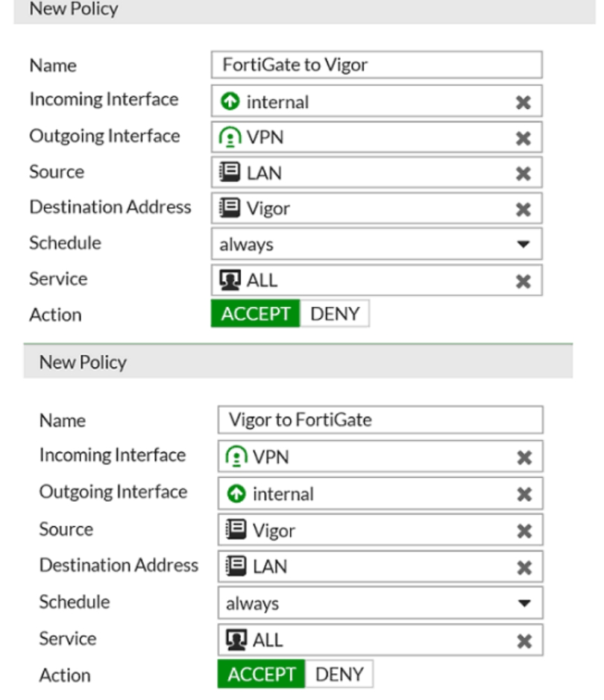Open the Schedule dropdown in first policy

[377, 244]
